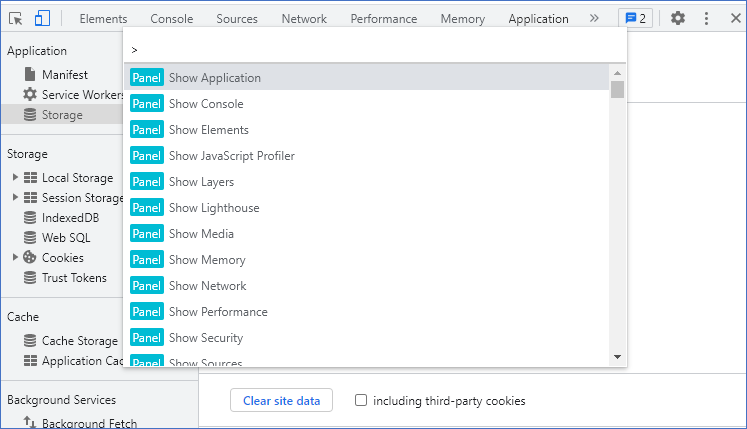Open the Manifest item in the sidebar
The height and width of the screenshot is (429, 747).
(x=64, y=75)
